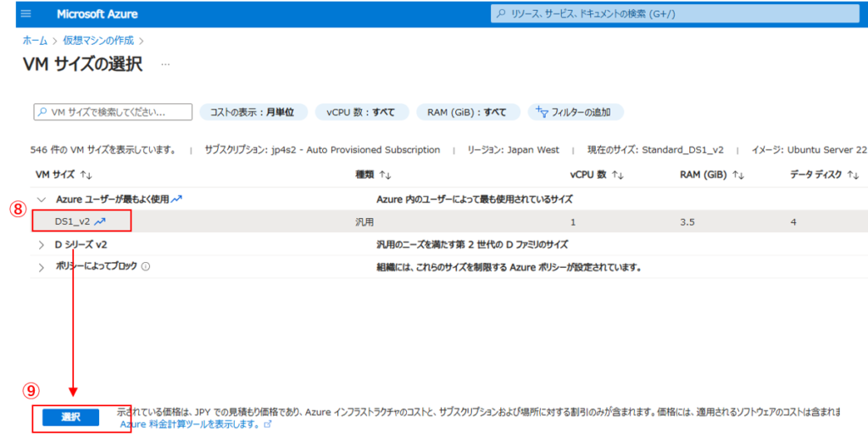This screenshot has width=868, height=441.
Task: Click the magnifier icon in VM サイズ search
Action: [x=42, y=112]
